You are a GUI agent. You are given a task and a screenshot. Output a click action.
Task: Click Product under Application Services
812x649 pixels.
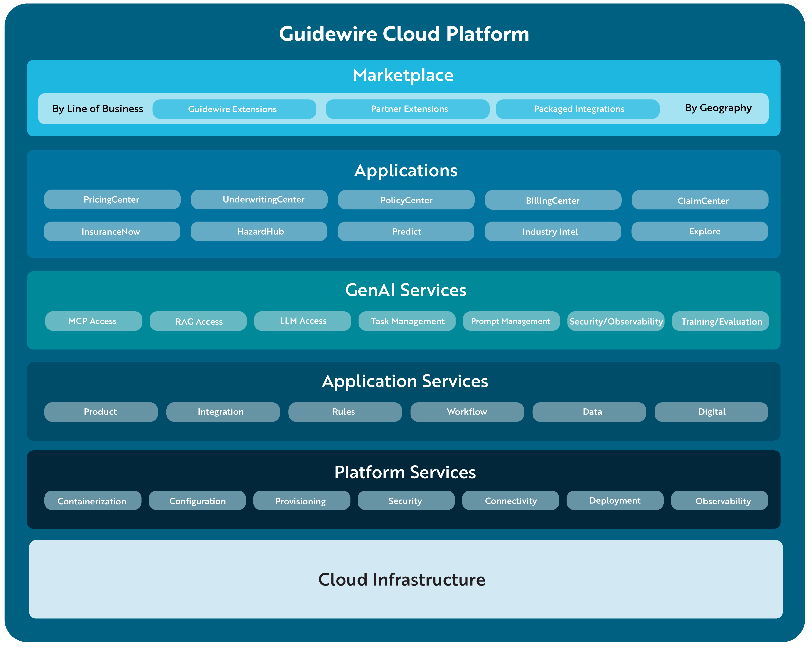tap(101, 412)
